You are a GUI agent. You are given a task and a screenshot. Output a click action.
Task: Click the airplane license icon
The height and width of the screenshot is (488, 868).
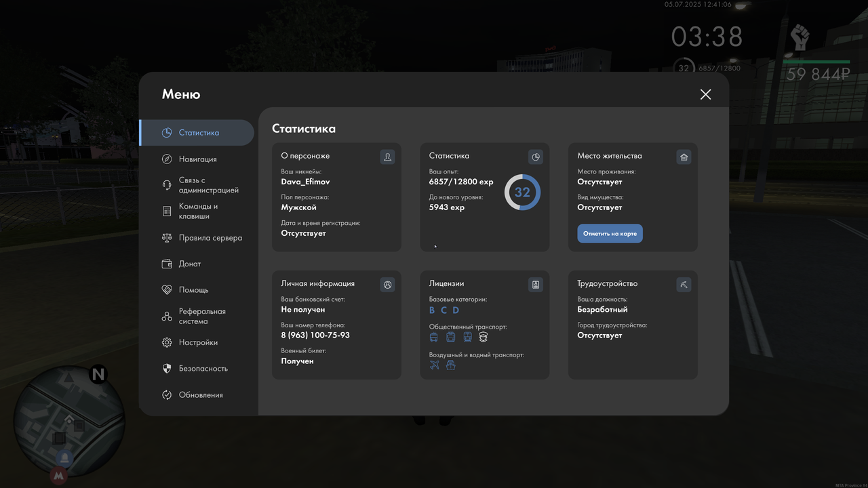click(435, 365)
